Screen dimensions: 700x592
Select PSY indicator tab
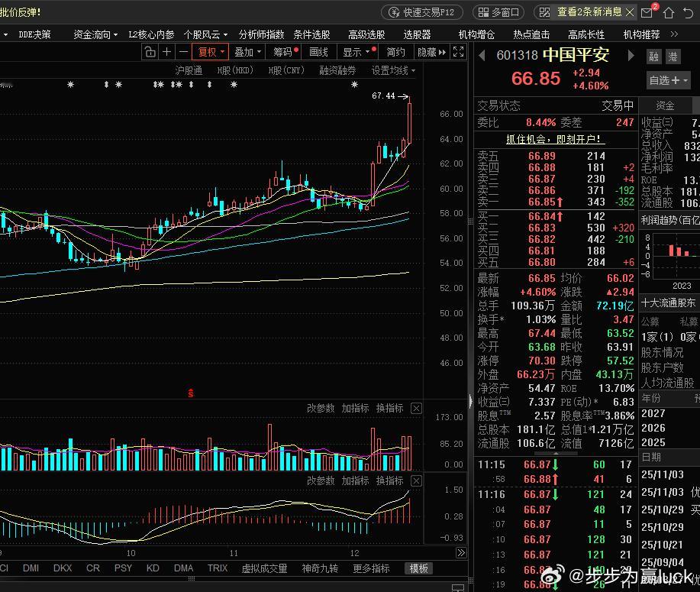[x=123, y=568]
